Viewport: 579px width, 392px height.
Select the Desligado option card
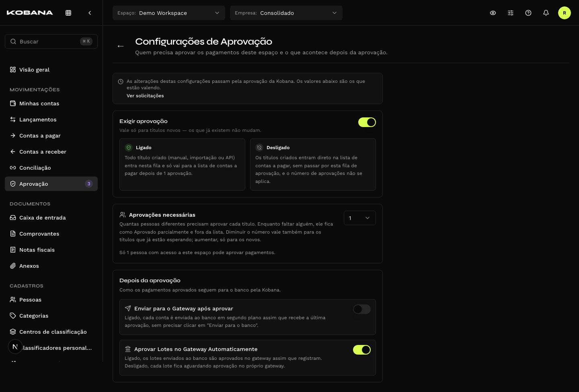pos(313,164)
